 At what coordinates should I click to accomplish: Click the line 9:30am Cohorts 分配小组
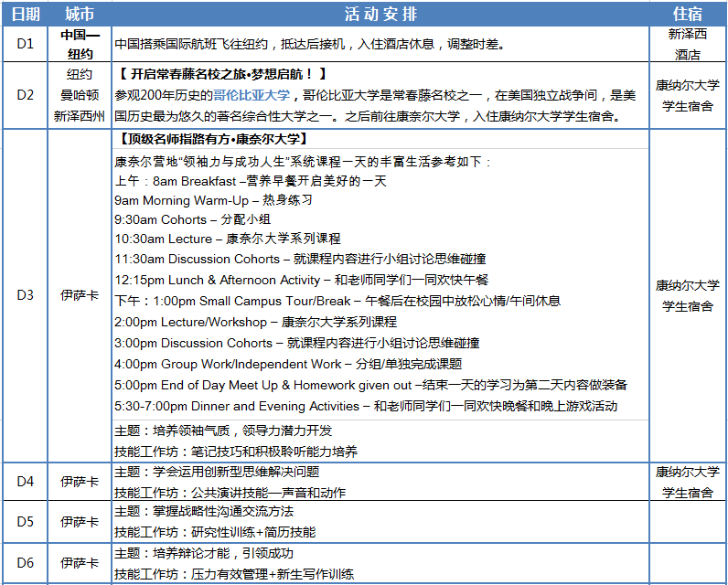pyautogui.click(x=193, y=219)
